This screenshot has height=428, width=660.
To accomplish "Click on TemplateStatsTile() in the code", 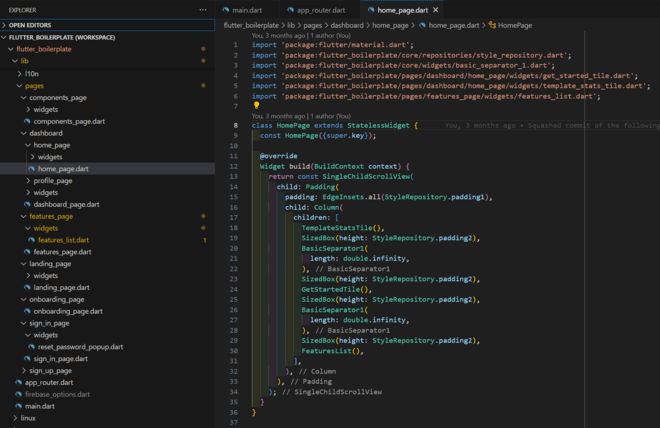I will (x=341, y=228).
